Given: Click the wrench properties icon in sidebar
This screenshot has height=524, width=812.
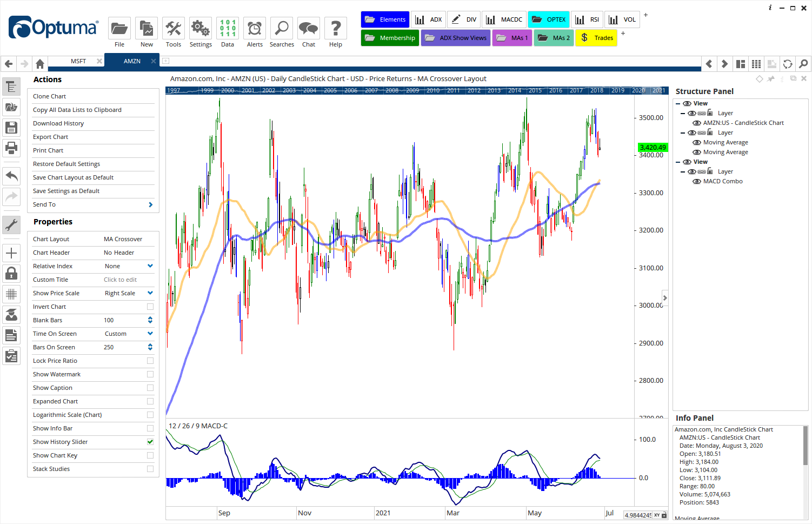Looking at the screenshot, I should coord(11,224).
